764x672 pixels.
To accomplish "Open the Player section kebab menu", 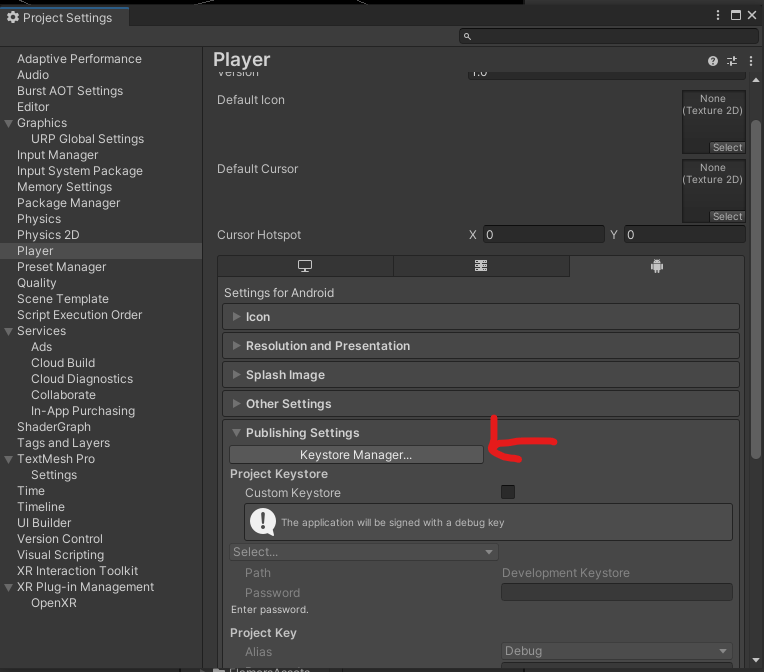I will pos(751,61).
